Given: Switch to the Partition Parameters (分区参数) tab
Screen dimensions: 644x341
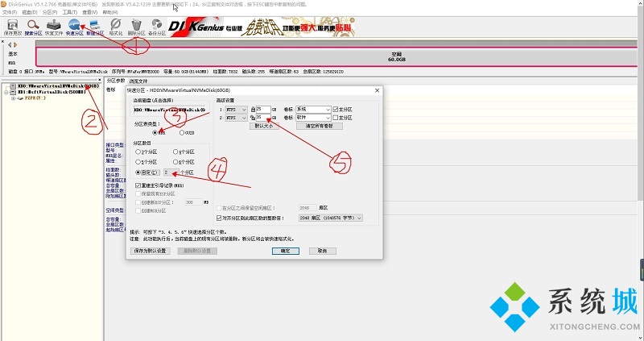Looking at the screenshot, I should click(116, 81).
